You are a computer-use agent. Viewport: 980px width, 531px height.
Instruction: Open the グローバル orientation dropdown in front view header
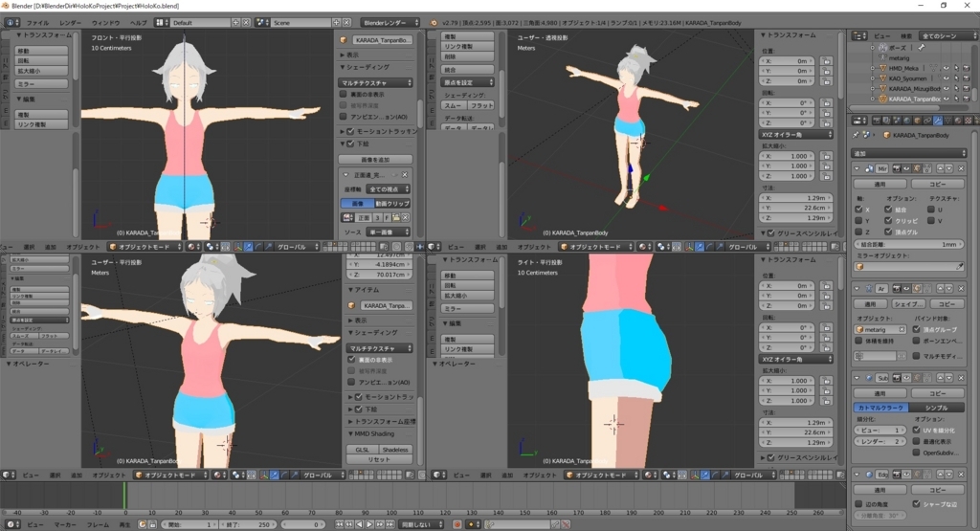[x=296, y=247]
